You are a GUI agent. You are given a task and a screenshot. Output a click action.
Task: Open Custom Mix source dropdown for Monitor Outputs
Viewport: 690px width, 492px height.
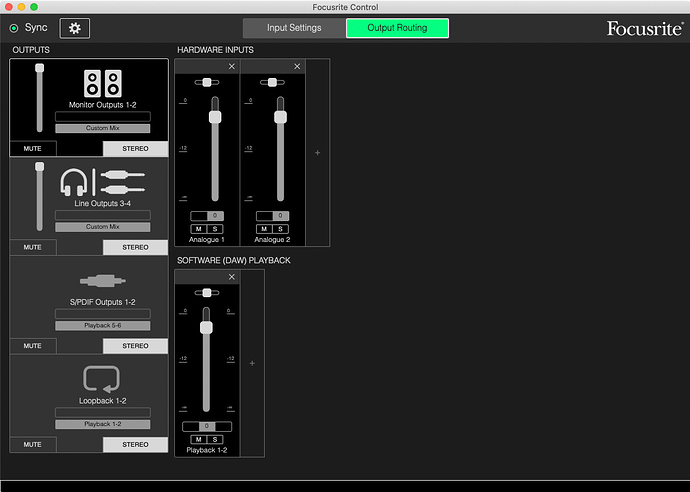[103, 128]
